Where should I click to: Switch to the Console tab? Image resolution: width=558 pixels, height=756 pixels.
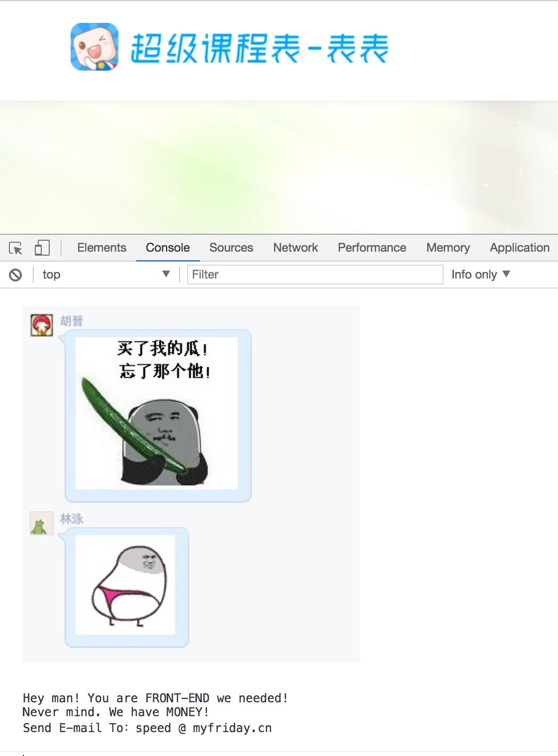[168, 248]
